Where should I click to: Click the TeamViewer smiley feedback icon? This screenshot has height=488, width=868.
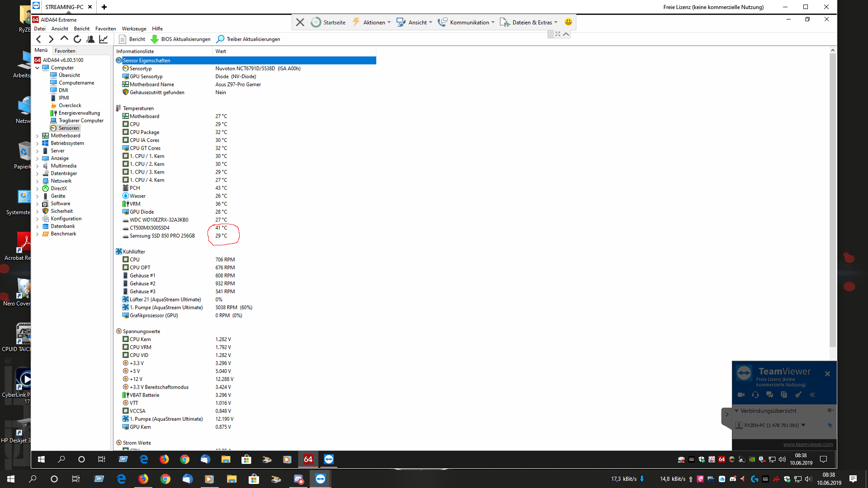568,22
